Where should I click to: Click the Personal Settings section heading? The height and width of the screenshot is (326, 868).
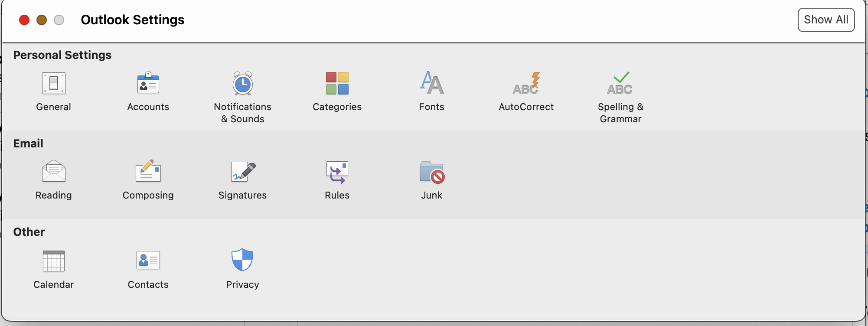click(62, 55)
